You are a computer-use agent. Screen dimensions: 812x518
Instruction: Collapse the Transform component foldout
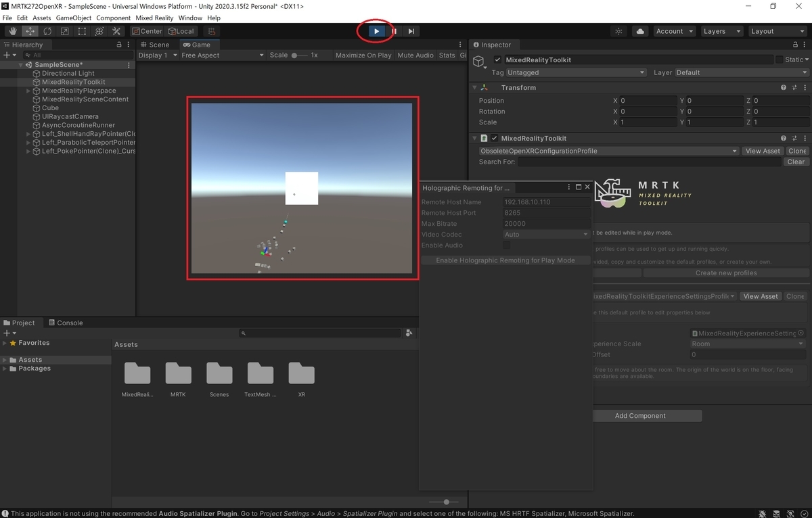coord(474,87)
